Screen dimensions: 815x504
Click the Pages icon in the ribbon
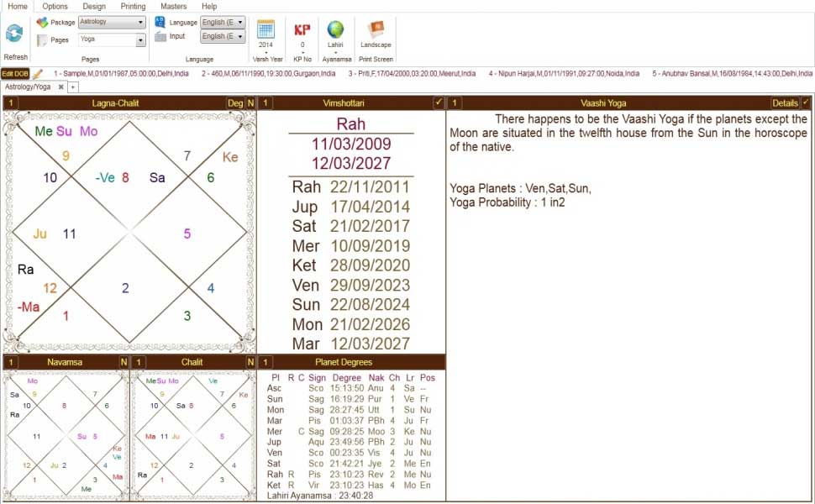tap(43, 39)
